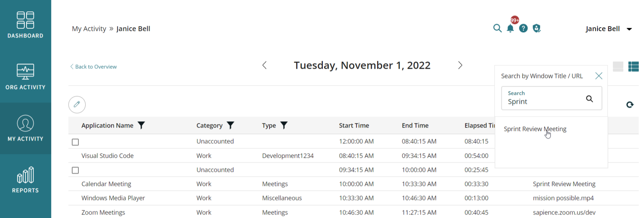Select the Sprint Review Meeting suggestion
Screen dimensions: 644x218
(535, 129)
